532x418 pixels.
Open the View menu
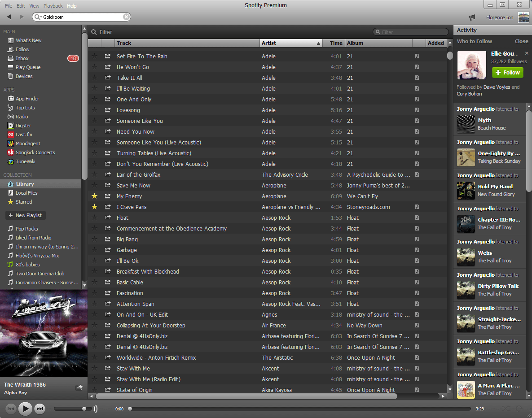tap(34, 6)
